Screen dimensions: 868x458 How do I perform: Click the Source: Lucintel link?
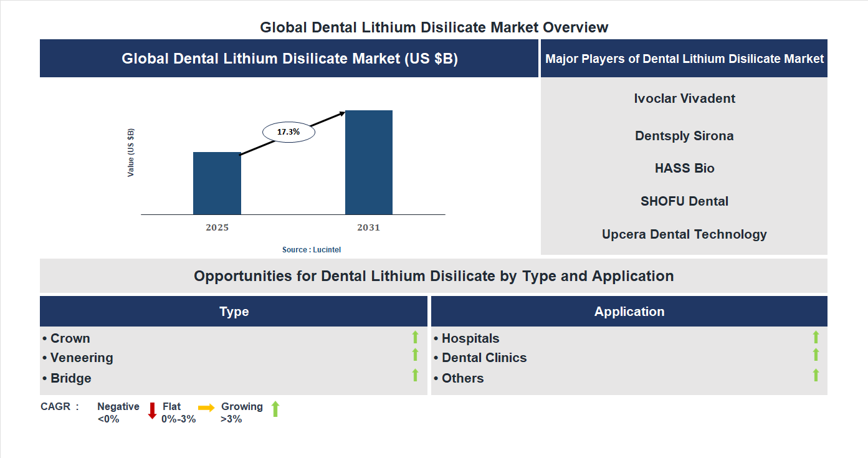click(311, 249)
